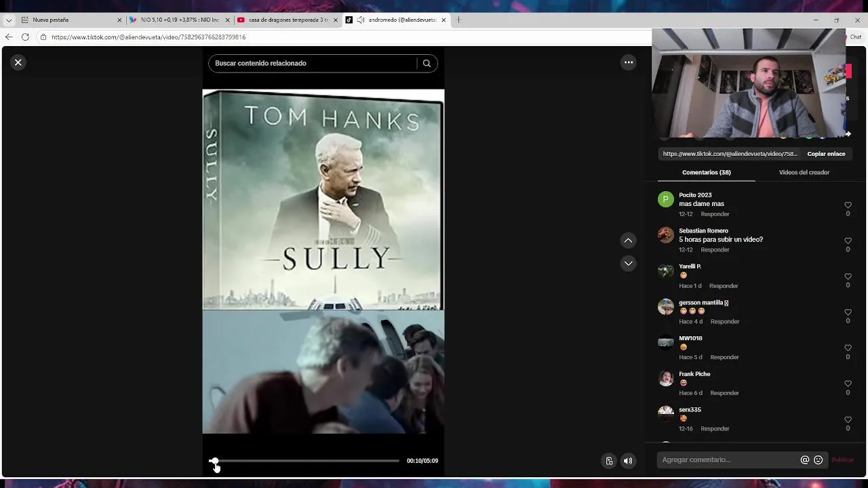Screen dimensions: 868x488
Task: Reply to serx335 via Responder
Action: pyautogui.click(x=715, y=429)
